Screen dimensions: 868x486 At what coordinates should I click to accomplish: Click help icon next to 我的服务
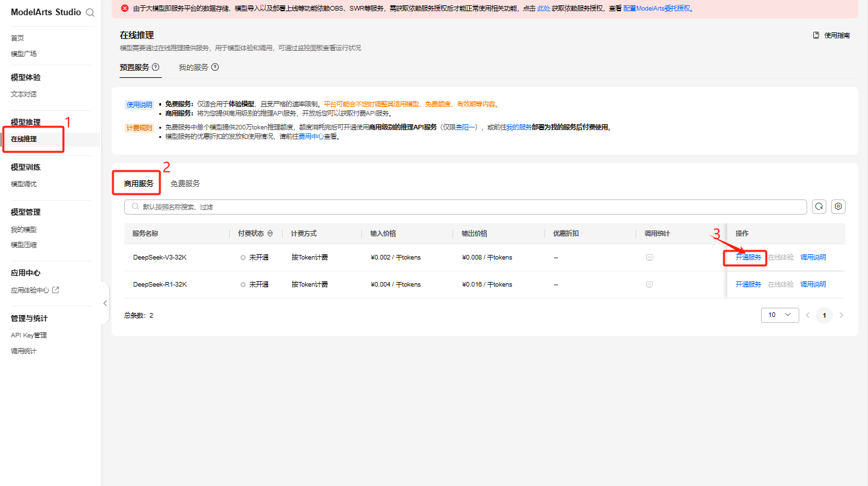215,67
